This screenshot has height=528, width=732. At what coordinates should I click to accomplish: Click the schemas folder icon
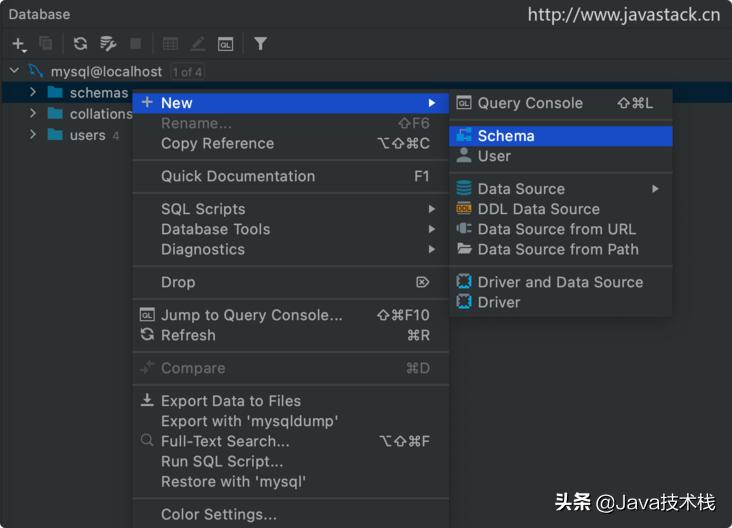coord(55,92)
